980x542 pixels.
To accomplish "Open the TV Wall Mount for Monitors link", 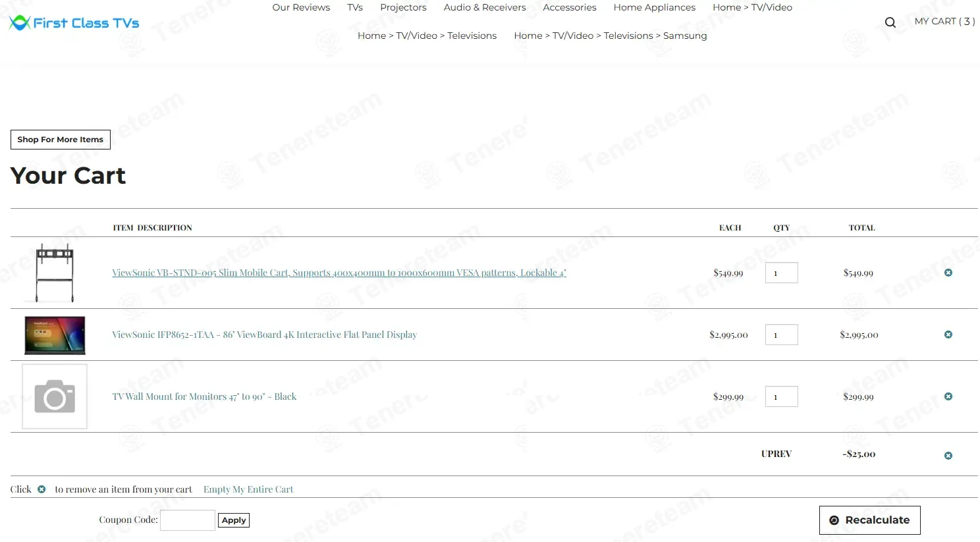I will (204, 396).
